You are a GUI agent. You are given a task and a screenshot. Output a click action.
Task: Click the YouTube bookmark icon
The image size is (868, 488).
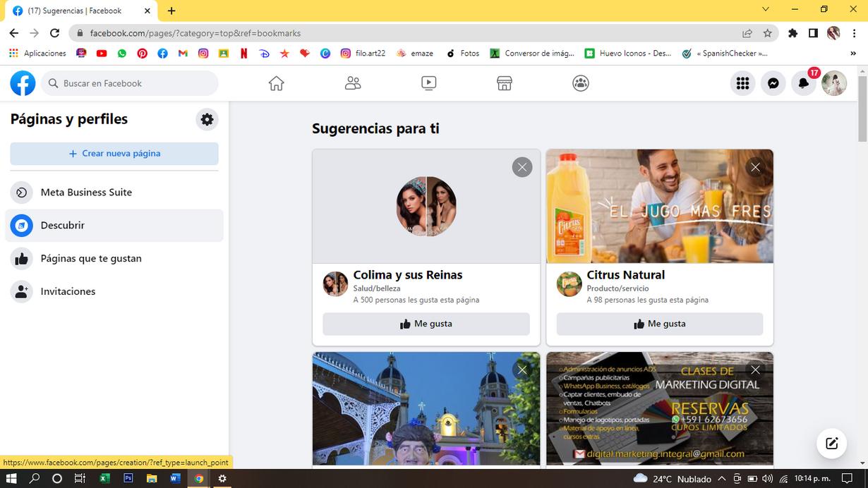tap(102, 53)
